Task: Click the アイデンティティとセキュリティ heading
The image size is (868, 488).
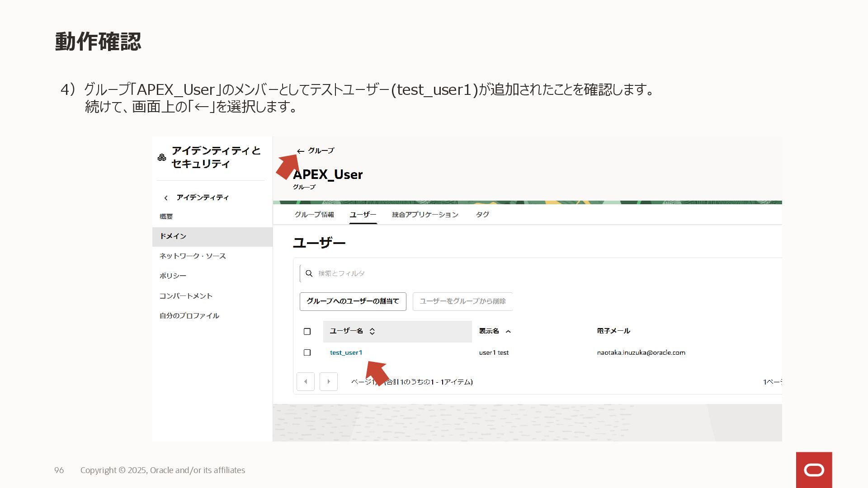Action: click(x=216, y=157)
